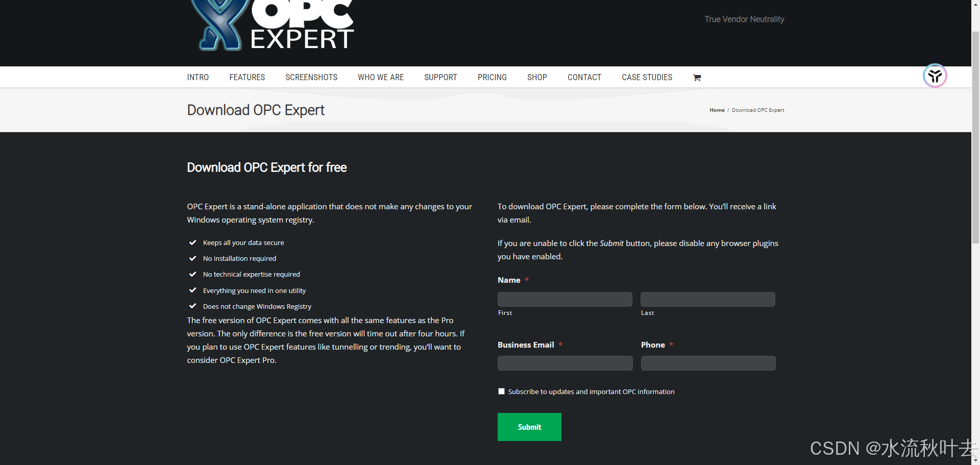
Task: Click 'Keeps all your data secure' text
Action: pyautogui.click(x=243, y=242)
